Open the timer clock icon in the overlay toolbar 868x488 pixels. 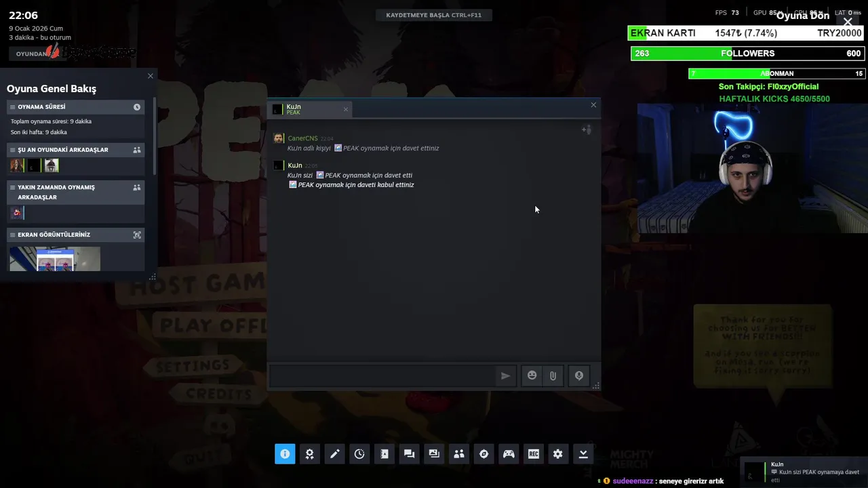[359, 454]
